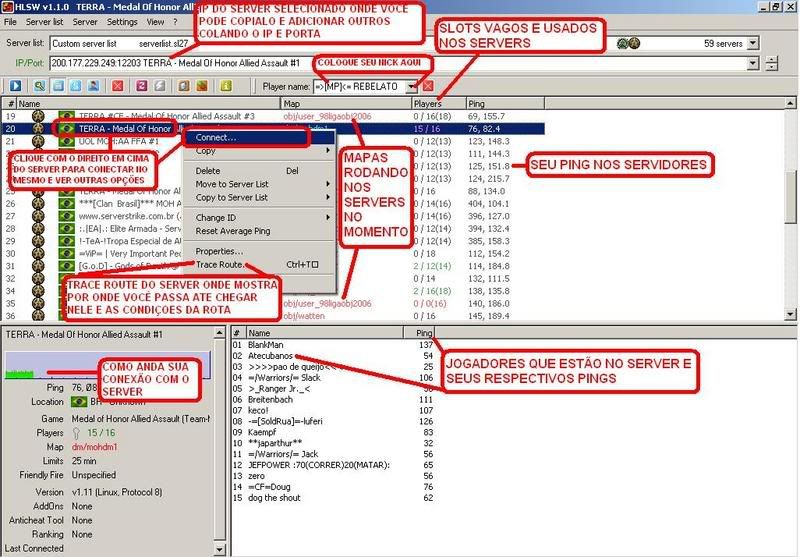Click the Player name text field
Image resolution: width=800 pixels, height=557 pixels.
click(359, 87)
